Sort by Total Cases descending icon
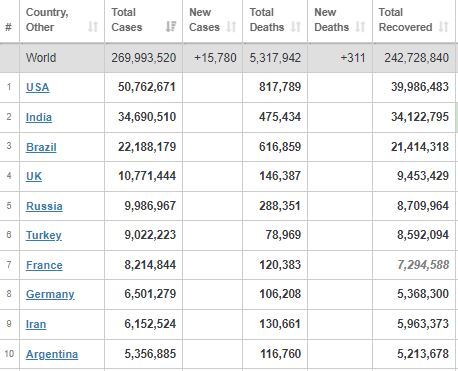 pos(171,26)
